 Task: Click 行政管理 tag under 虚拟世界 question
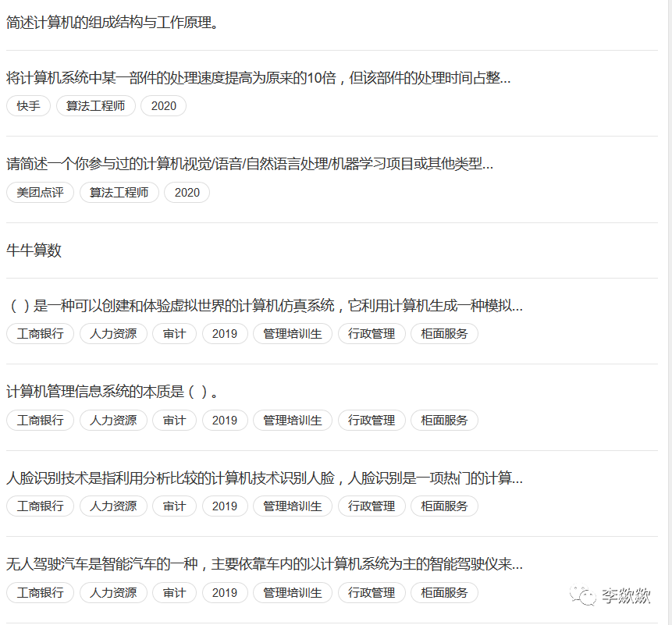(x=372, y=334)
